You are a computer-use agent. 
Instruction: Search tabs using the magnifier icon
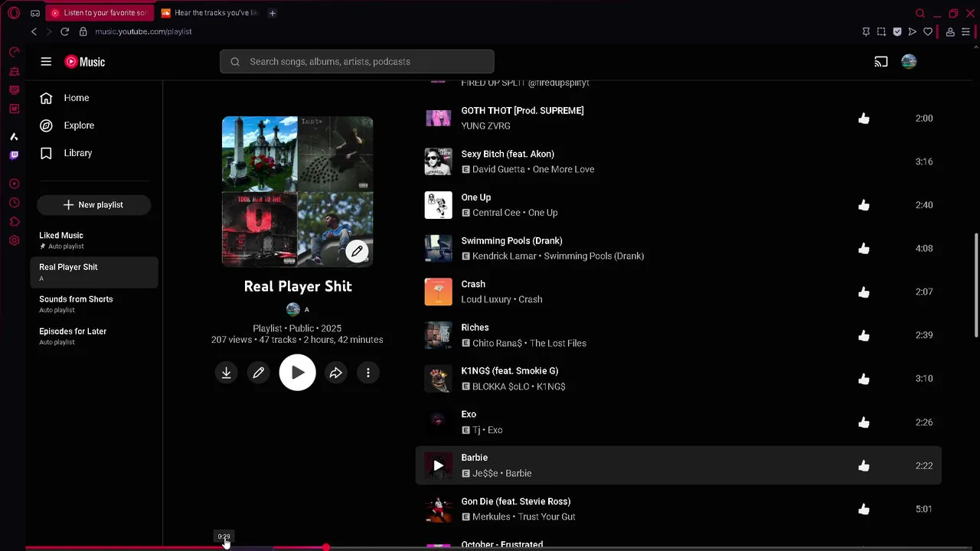[920, 13]
